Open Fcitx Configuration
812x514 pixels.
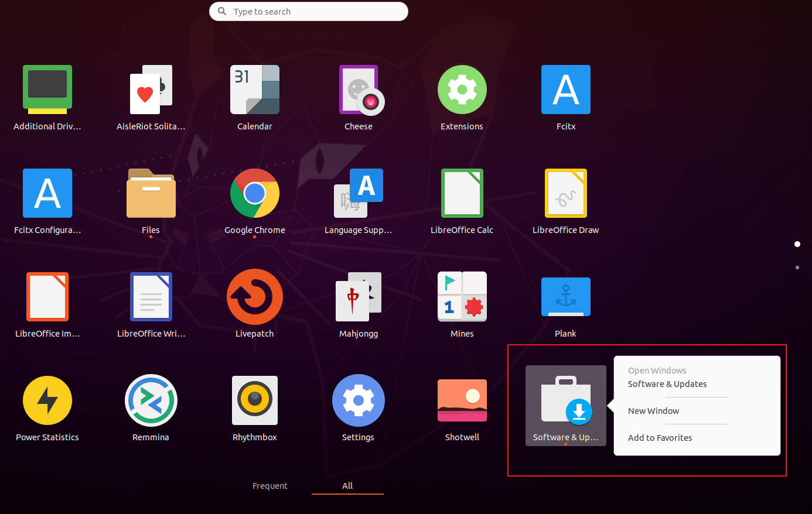(x=47, y=193)
